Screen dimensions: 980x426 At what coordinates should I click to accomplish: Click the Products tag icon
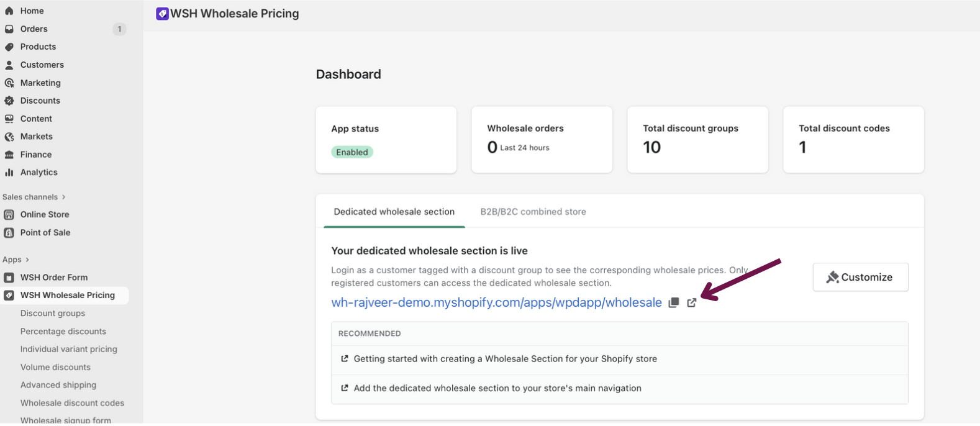pyautogui.click(x=9, y=47)
